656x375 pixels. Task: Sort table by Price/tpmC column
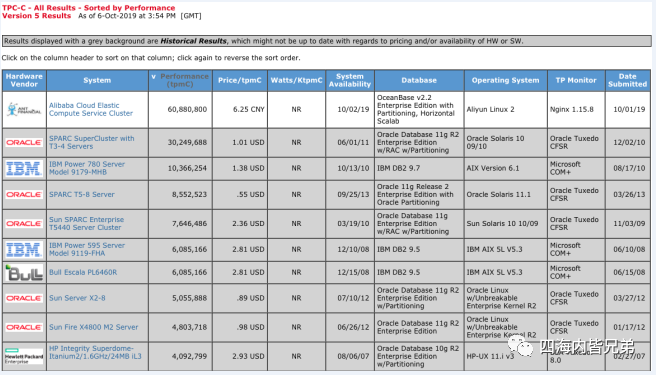coord(240,80)
